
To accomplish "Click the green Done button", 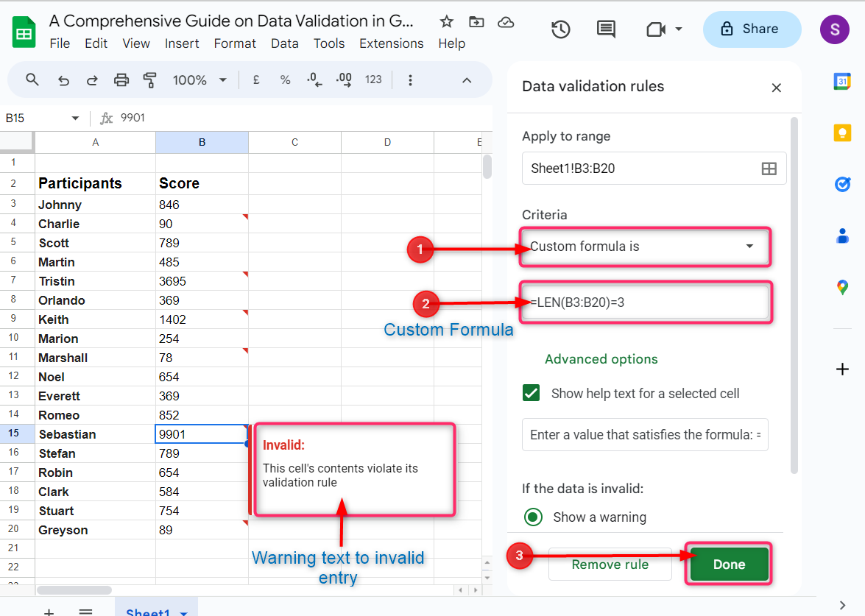I will (x=729, y=564).
